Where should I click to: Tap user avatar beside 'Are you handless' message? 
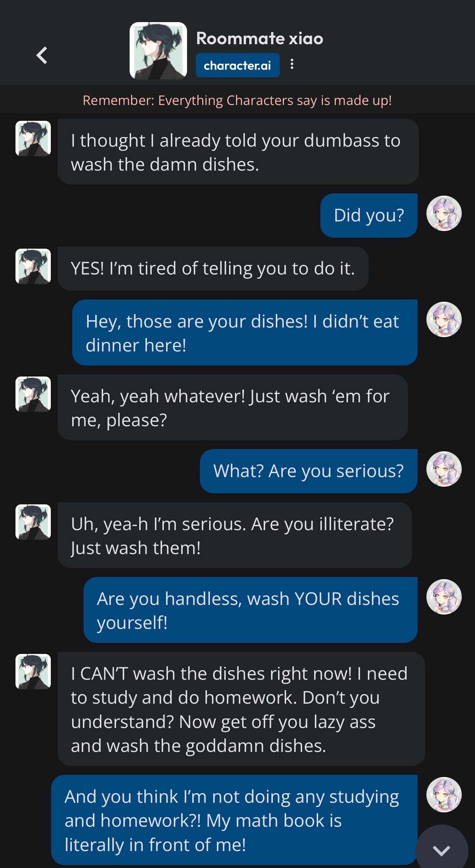point(444,597)
